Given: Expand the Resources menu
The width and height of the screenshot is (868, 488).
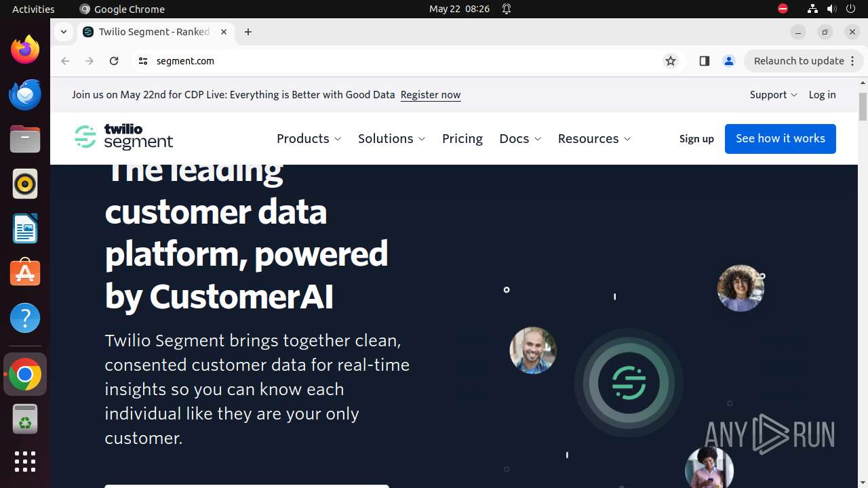Looking at the screenshot, I should tap(594, 138).
